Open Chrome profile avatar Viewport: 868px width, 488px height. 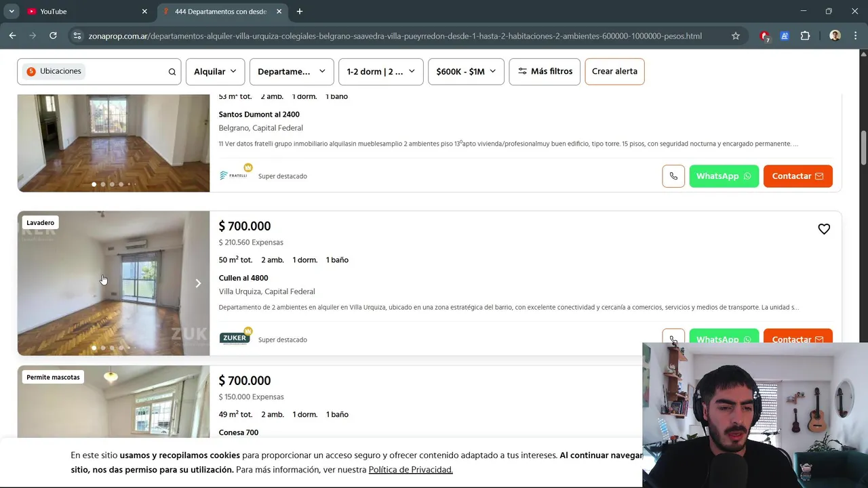(835, 36)
